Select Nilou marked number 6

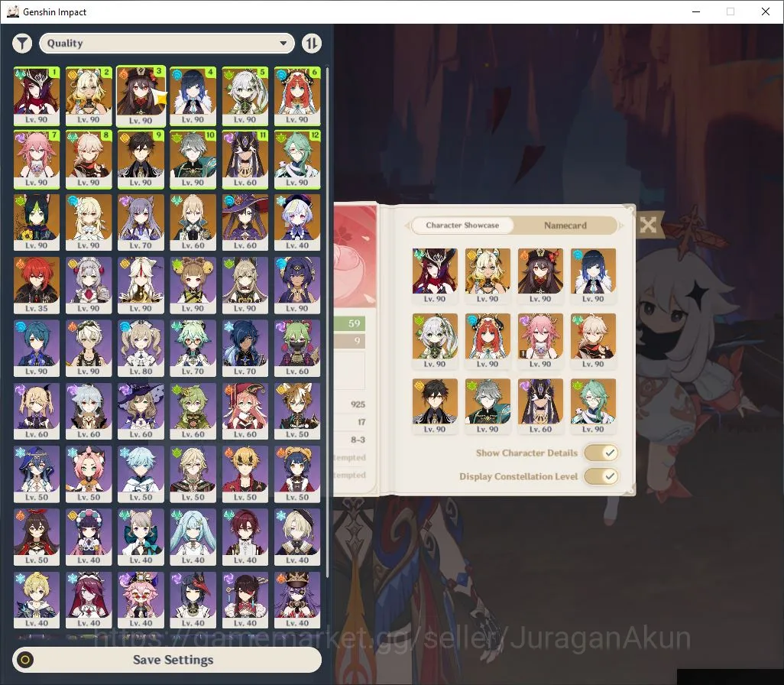coord(297,96)
